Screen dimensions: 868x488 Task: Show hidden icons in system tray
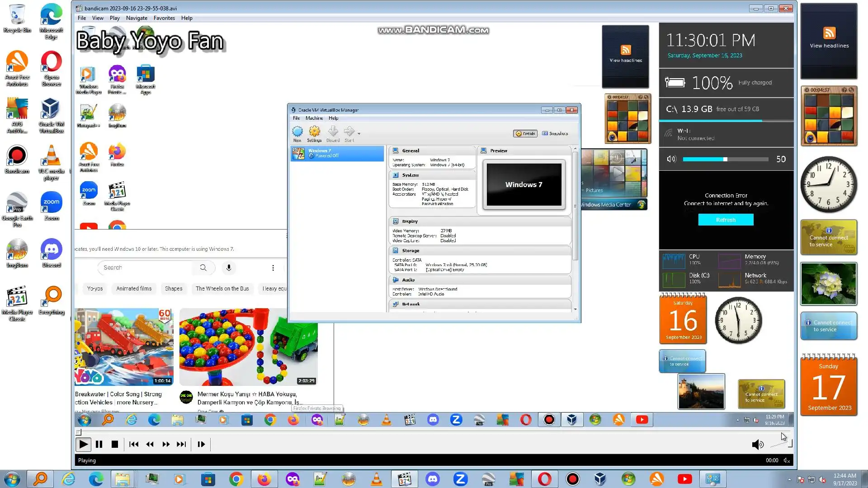789,479
